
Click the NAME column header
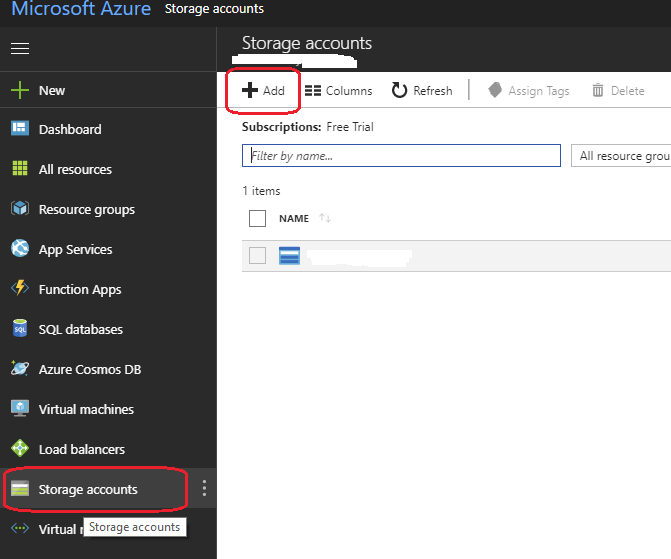coord(294,218)
